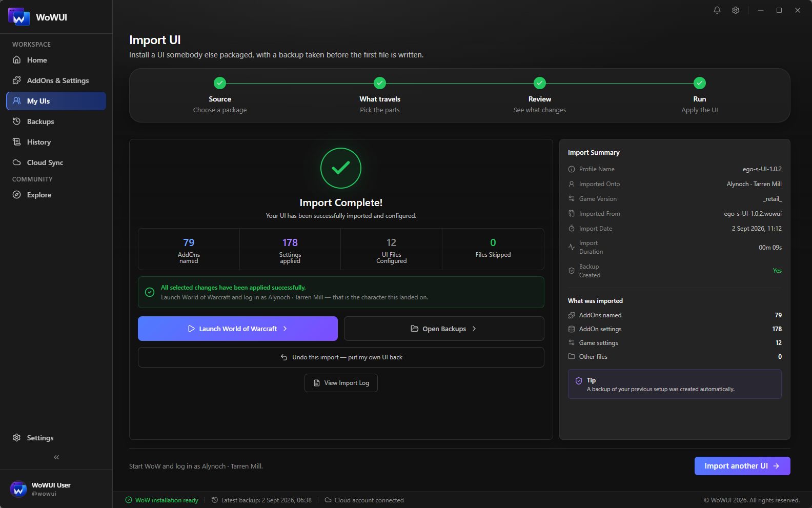Click Cloud account connected status
812x508 pixels.
[x=364, y=500]
